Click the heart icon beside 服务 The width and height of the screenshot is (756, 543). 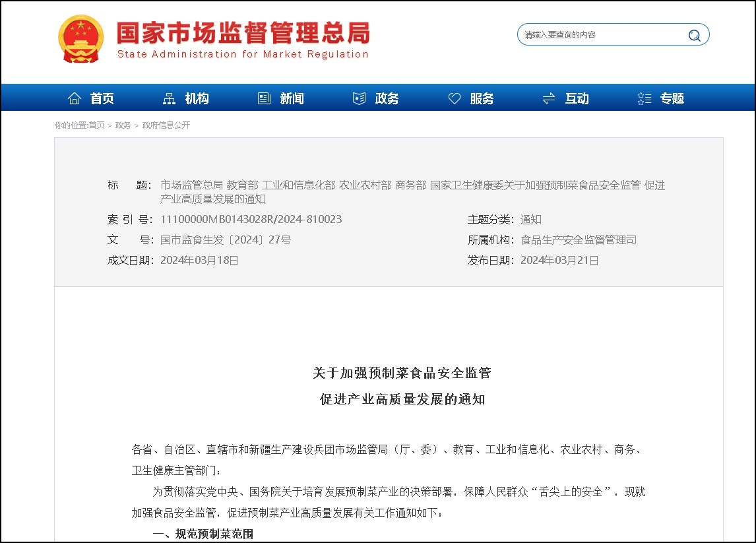(455, 99)
